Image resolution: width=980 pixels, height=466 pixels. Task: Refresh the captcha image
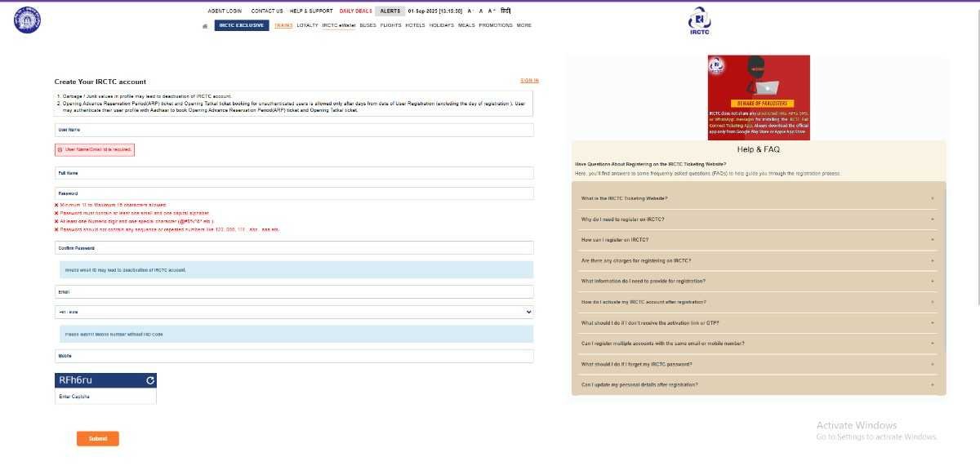point(149,380)
